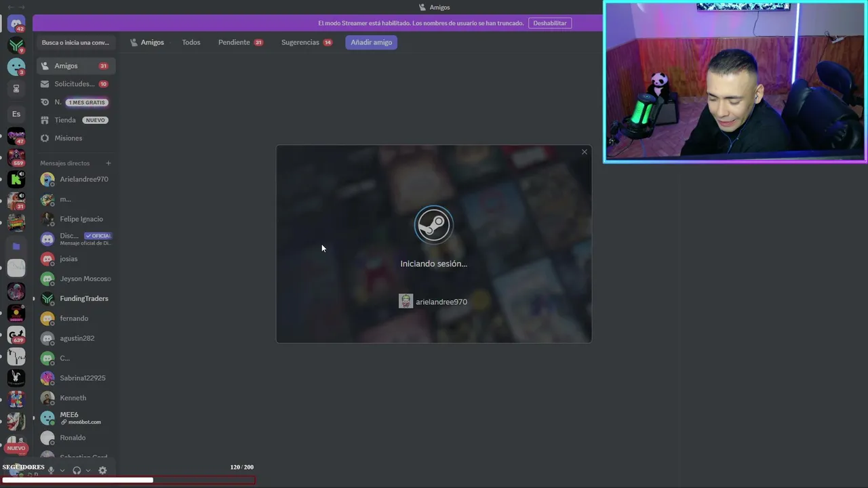
Task: Close the Steam login dialog
Action: point(585,152)
